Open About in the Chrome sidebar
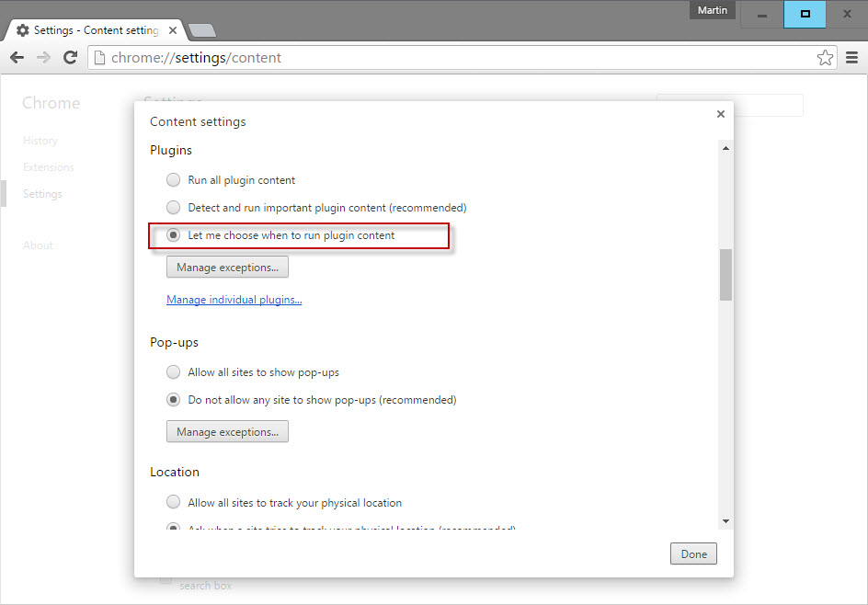This screenshot has height=605, width=868. click(x=39, y=245)
